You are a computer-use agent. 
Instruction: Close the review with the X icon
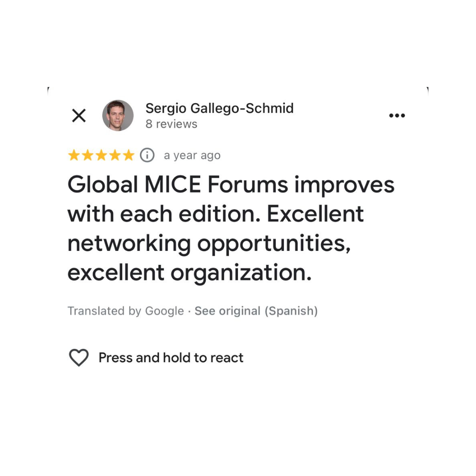[x=79, y=116]
